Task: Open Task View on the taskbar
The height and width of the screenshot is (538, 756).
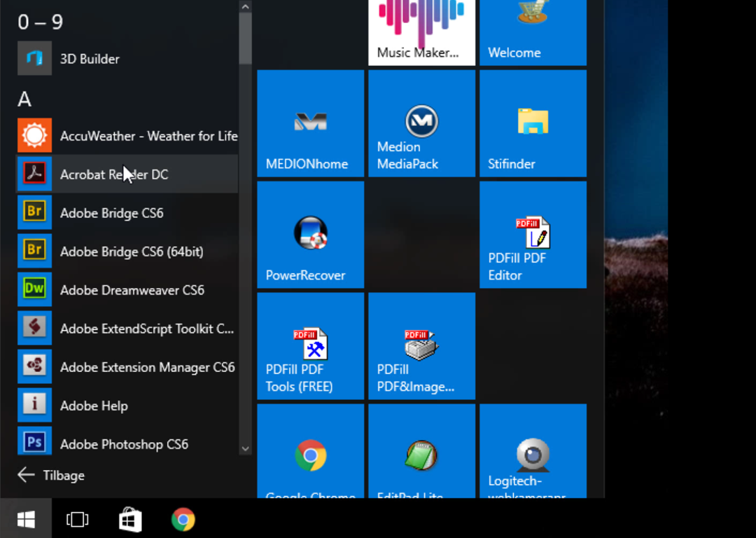Action: click(78, 519)
